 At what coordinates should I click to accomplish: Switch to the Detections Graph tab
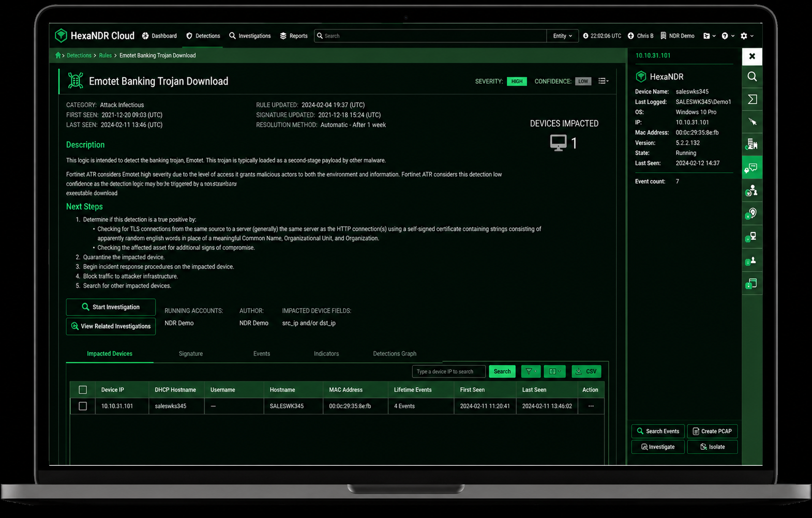click(x=395, y=354)
